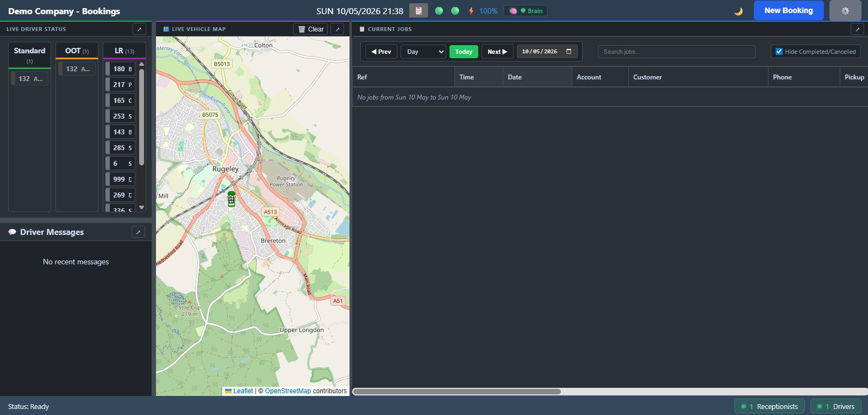Toggle dark mode with the moon icon
Image resolution: width=868 pixels, height=415 pixels.
pos(738,11)
